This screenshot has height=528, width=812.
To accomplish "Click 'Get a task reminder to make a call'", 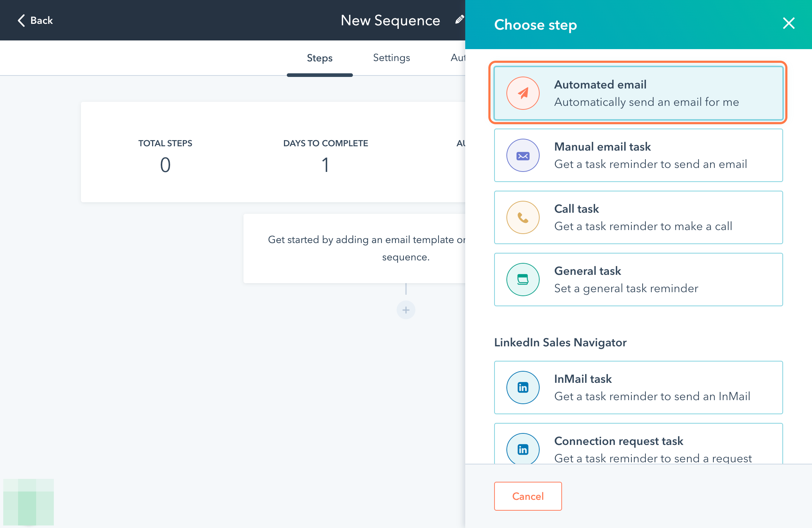I will [643, 226].
